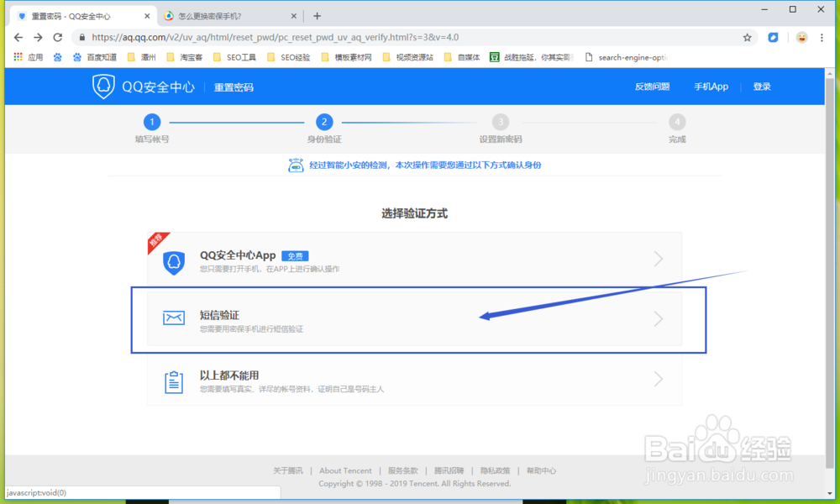This screenshot has height=504, width=840.
Task: Open the 关于腾讯 footer link
Action: (287, 470)
